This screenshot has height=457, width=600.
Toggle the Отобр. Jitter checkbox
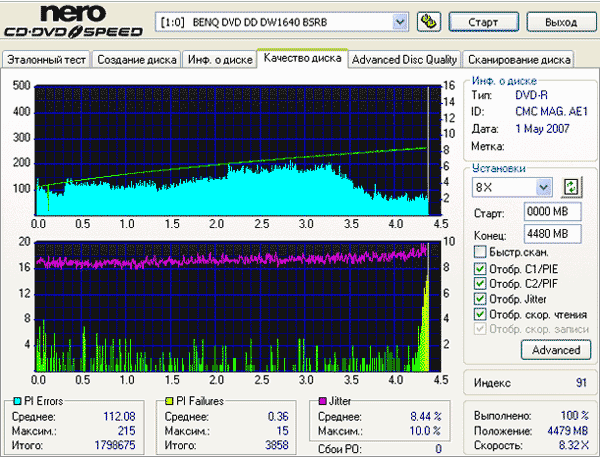(x=479, y=299)
